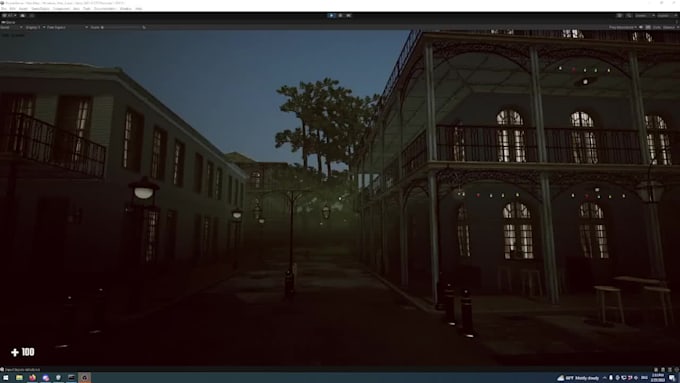Open the Play Maximized dropdown
680x383 pixels.
(623, 27)
